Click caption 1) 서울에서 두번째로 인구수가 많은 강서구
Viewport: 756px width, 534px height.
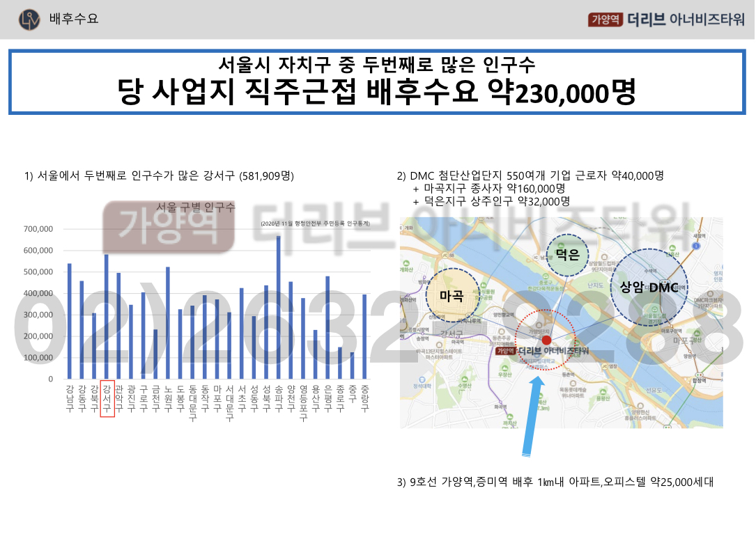pos(159,175)
